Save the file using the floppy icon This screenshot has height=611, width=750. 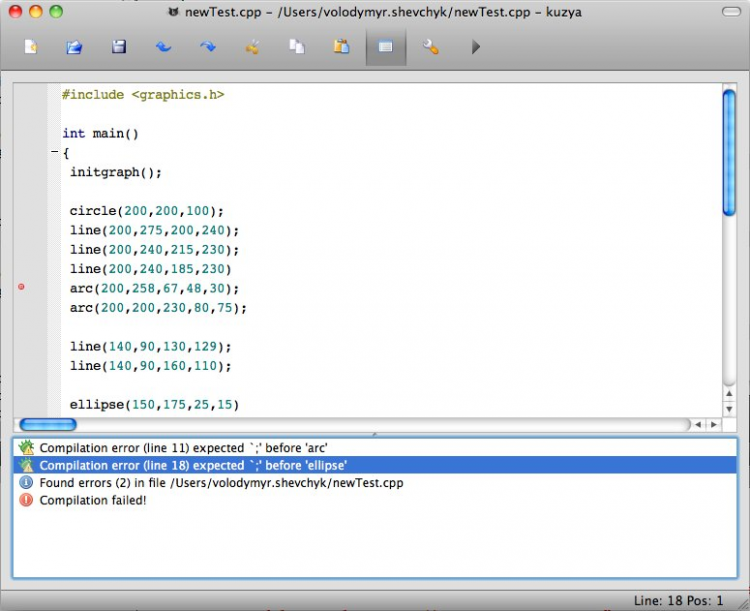(x=119, y=47)
